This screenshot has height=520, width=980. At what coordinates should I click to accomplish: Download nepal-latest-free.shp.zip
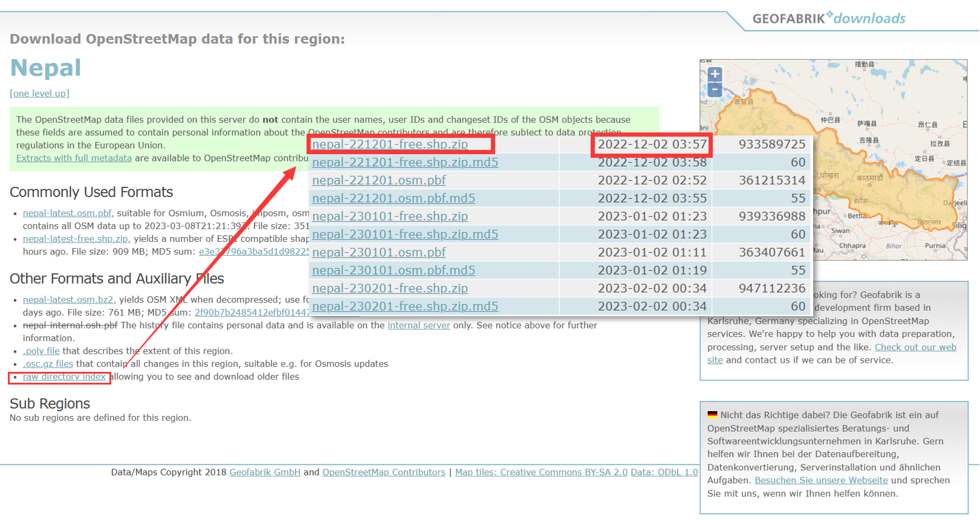77,239
